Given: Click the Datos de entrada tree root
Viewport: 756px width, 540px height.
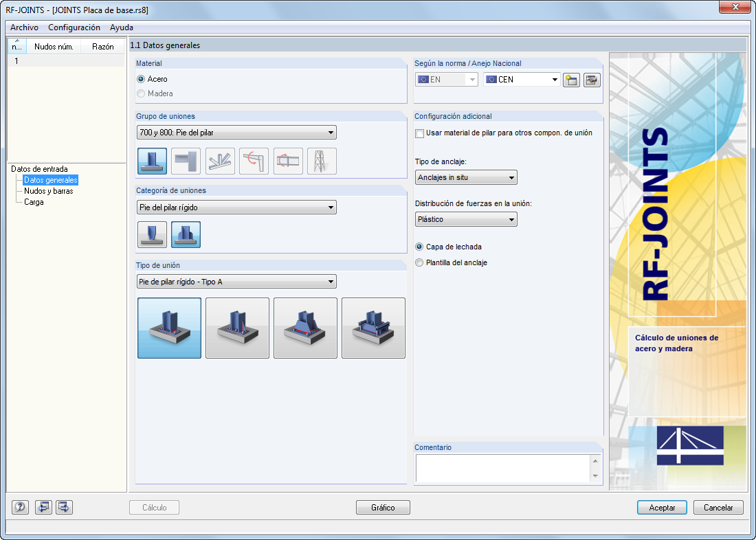Looking at the screenshot, I should [40, 169].
